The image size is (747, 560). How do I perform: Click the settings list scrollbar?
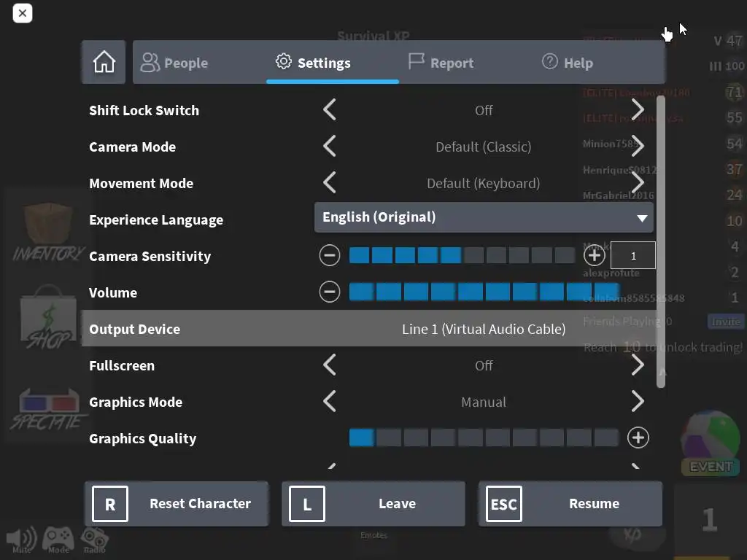(661, 241)
